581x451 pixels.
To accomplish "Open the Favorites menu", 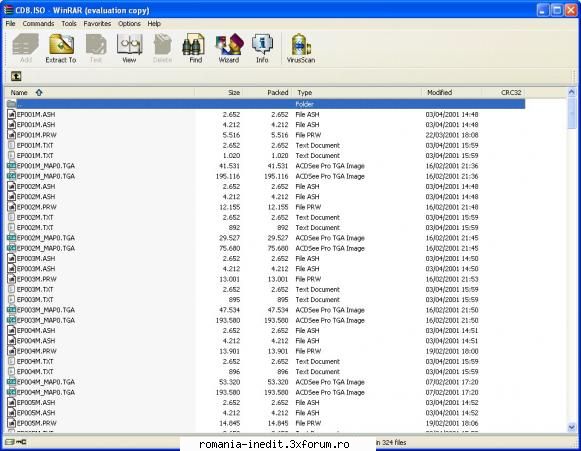I will (97, 23).
